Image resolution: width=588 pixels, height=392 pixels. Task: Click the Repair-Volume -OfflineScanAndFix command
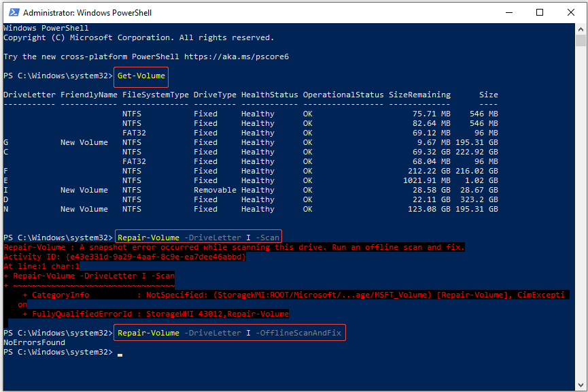click(x=229, y=333)
